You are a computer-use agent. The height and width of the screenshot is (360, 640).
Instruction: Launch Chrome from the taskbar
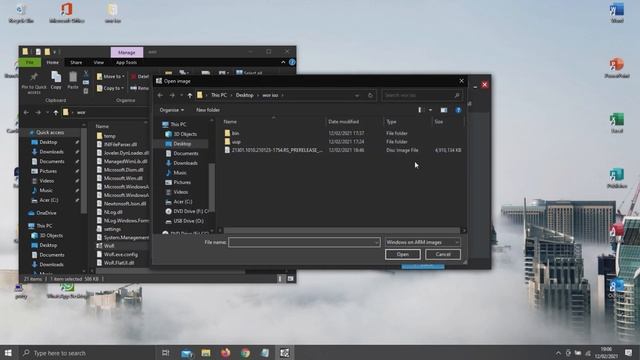coord(245,353)
